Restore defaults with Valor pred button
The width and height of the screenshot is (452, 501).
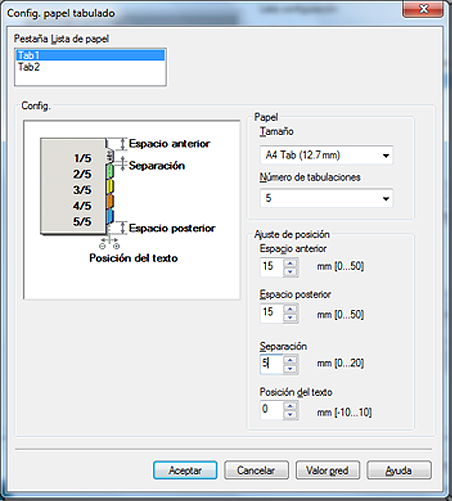point(327,470)
